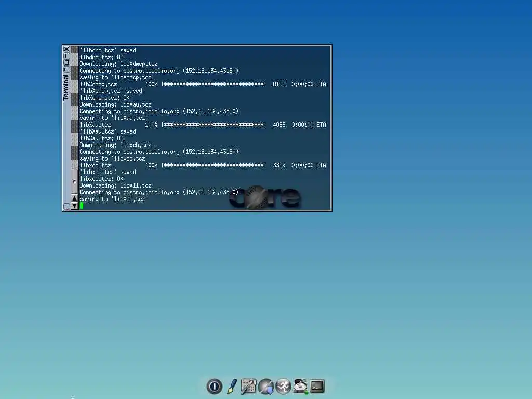Click the line "libXau.tcz: OK"
Image resolution: width=532 pixels, height=399 pixels.
point(101,138)
